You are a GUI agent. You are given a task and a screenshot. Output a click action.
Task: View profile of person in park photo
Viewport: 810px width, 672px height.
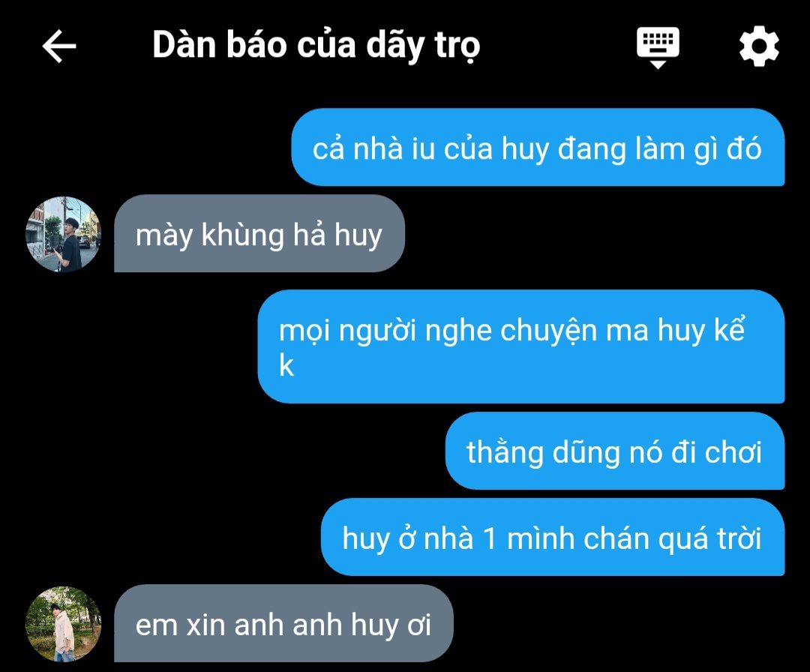64,624
